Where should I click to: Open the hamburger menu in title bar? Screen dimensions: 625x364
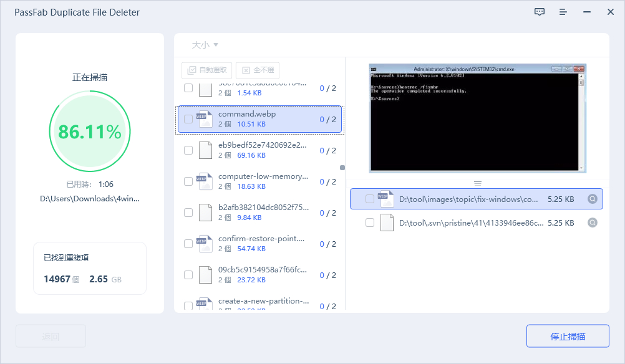pyautogui.click(x=563, y=12)
